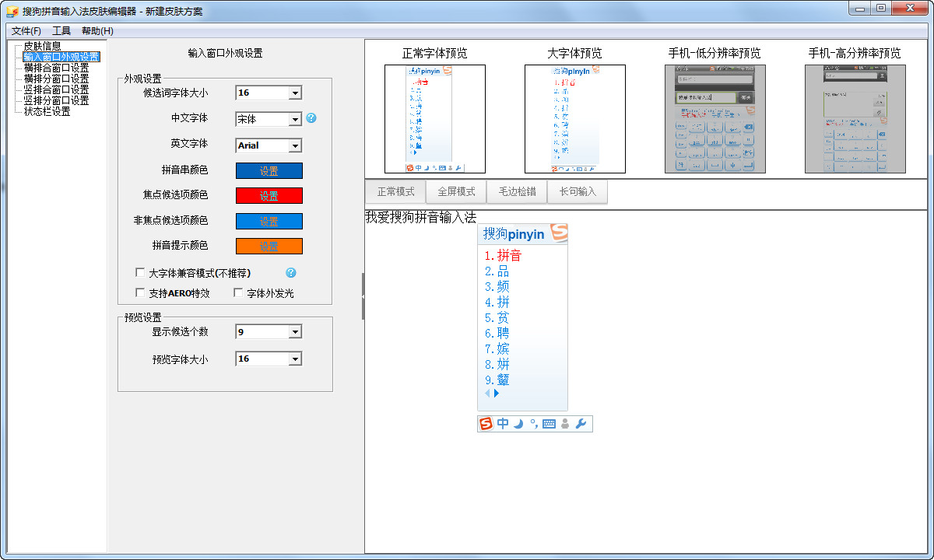Click candidate 6.聘 in preview
Image resolution: width=934 pixels, height=560 pixels.
[x=497, y=333]
